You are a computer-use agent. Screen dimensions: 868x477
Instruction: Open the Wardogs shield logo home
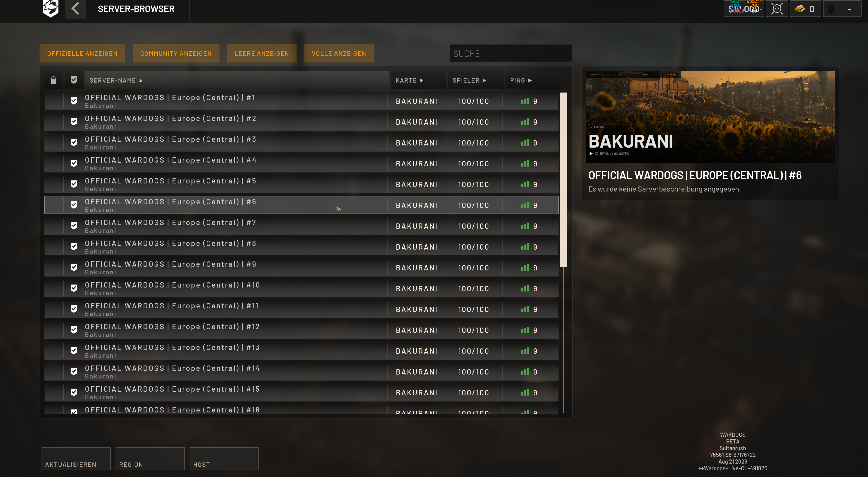[51, 8]
